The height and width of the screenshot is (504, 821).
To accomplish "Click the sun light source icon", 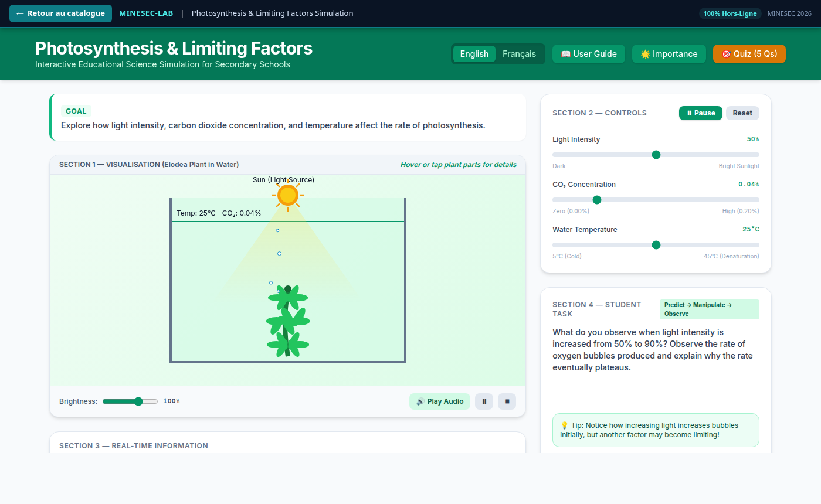I will pyautogui.click(x=288, y=195).
